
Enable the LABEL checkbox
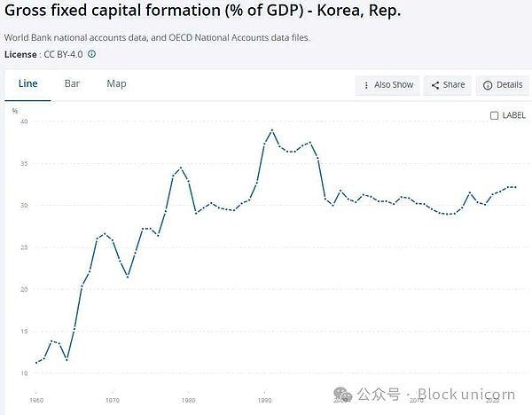pos(495,115)
